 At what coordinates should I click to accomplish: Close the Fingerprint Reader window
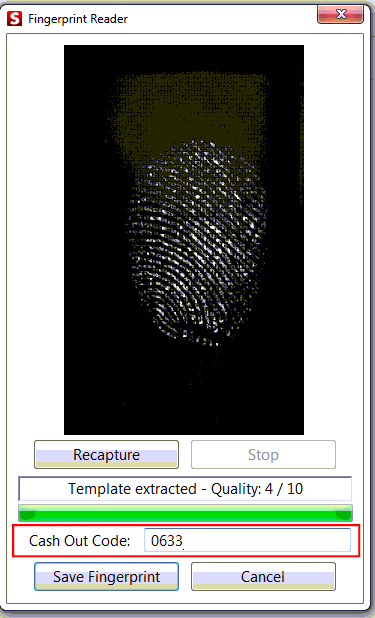[x=340, y=15]
